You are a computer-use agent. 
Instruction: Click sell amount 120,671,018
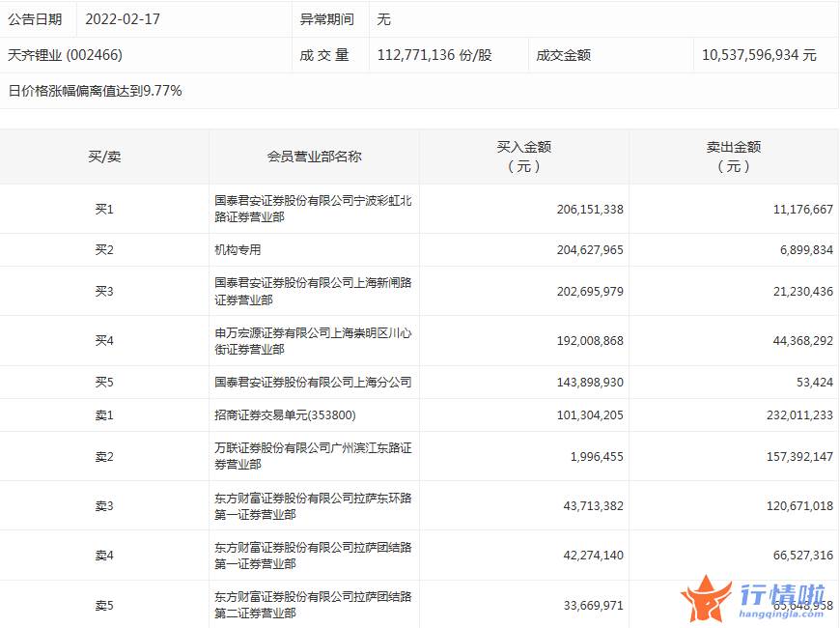pos(799,506)
